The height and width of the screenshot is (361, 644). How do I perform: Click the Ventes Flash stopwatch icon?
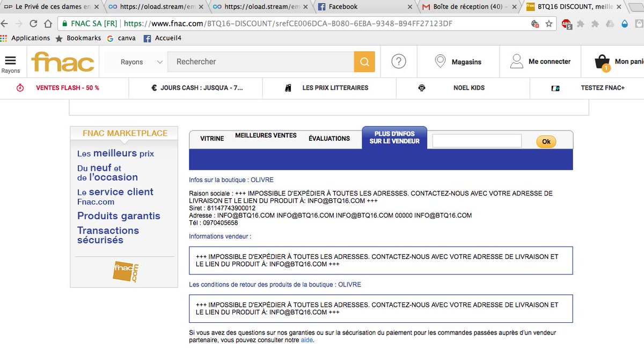point(20,88)
